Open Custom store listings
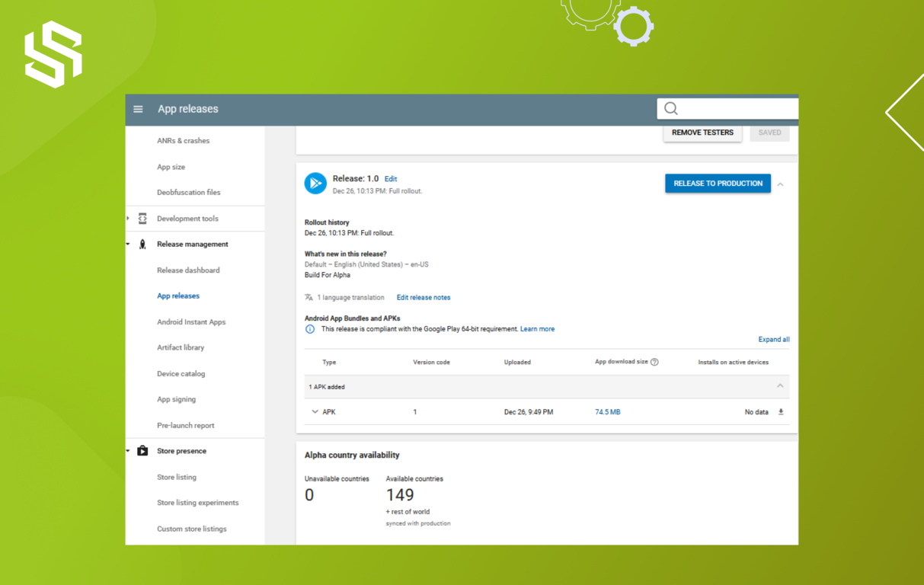924x585 pixels. [191, 529]
